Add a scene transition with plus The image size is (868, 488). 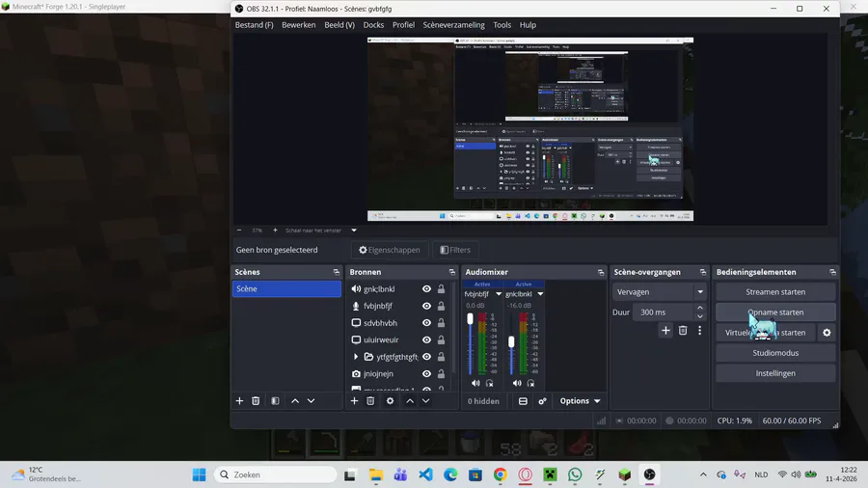(x=665, y=330)
